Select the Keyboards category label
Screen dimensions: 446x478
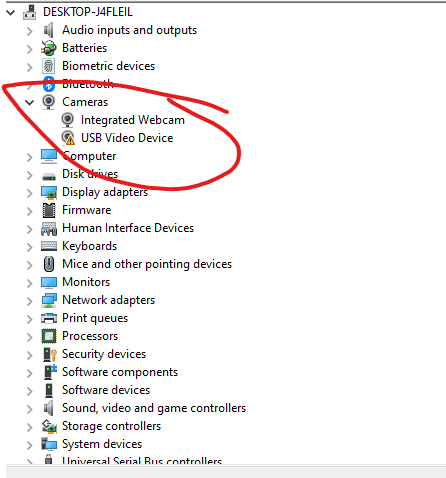click(x=90, y=246)
